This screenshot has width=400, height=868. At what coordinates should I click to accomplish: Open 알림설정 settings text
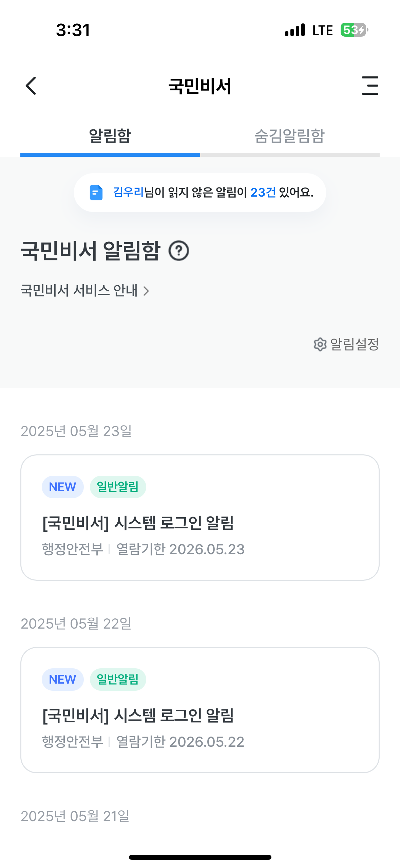[x=355, y=344]
